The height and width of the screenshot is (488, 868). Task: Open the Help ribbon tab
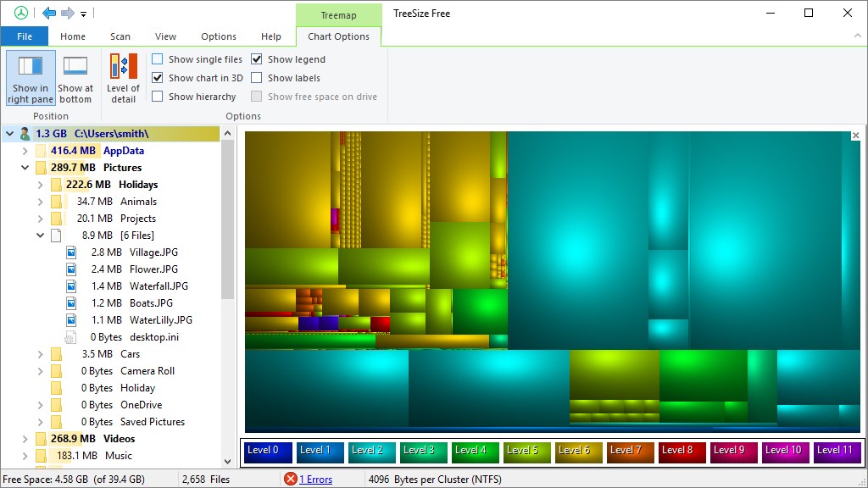[271, 36]
